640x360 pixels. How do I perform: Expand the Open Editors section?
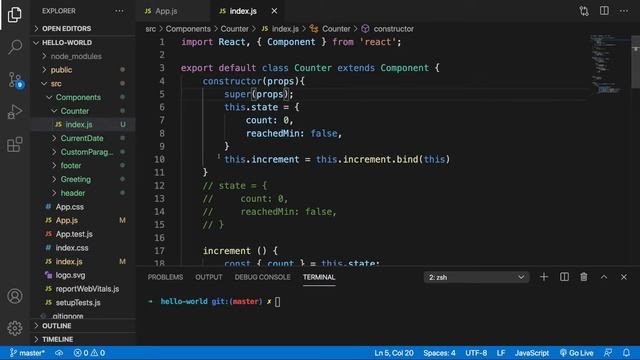click(83, 29)
